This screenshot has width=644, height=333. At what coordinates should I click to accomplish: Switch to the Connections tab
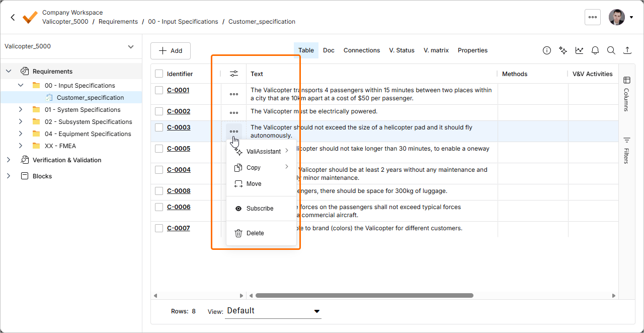(x=361, y=50)
